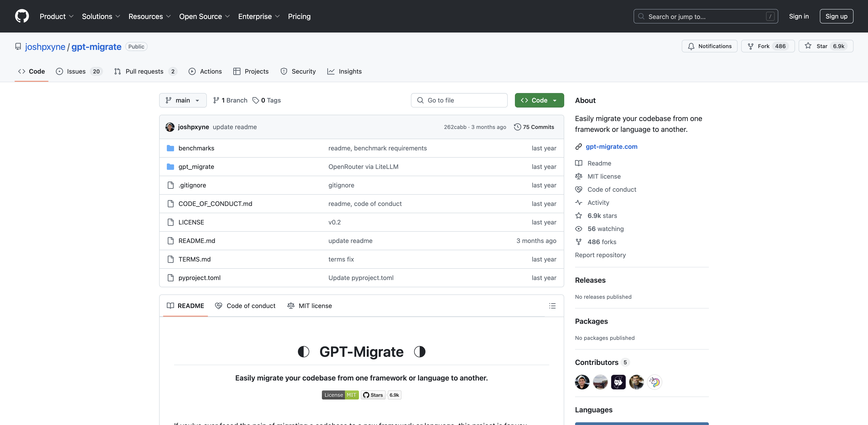The image size is (868, 425).
Task: Click the Sign up button
Action: click(x=836, y=16)
